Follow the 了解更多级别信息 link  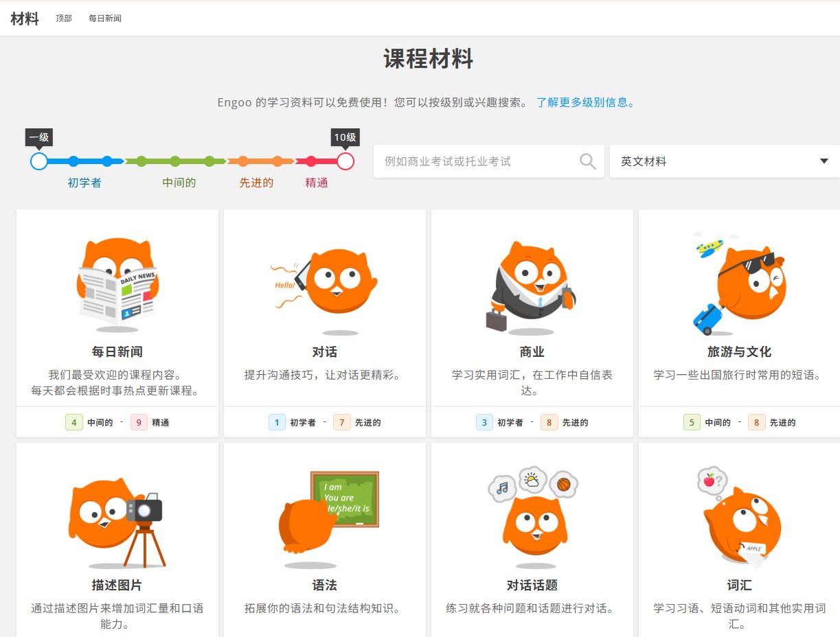pos(586,102)
